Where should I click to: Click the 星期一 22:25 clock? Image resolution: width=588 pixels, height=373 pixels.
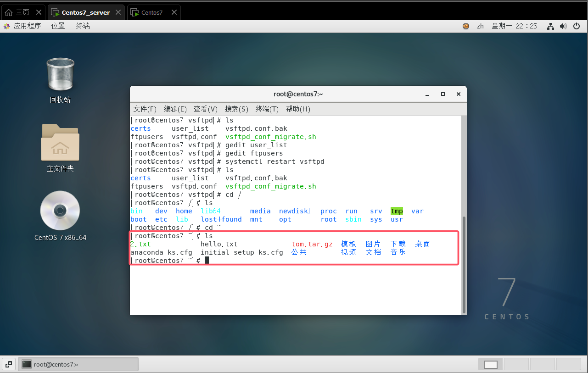514,26
